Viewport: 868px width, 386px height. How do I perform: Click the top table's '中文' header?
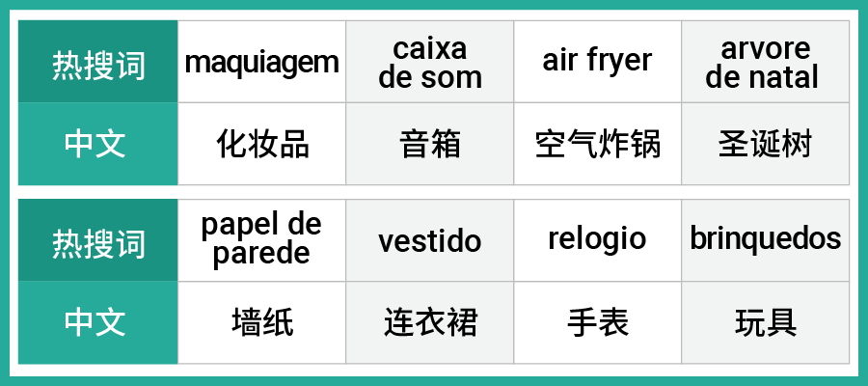click(97, 144)
